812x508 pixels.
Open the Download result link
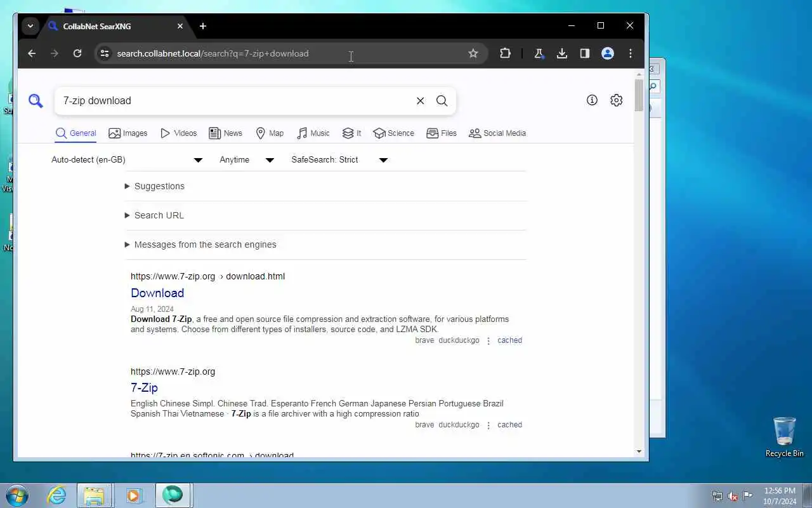coord(157,293)
